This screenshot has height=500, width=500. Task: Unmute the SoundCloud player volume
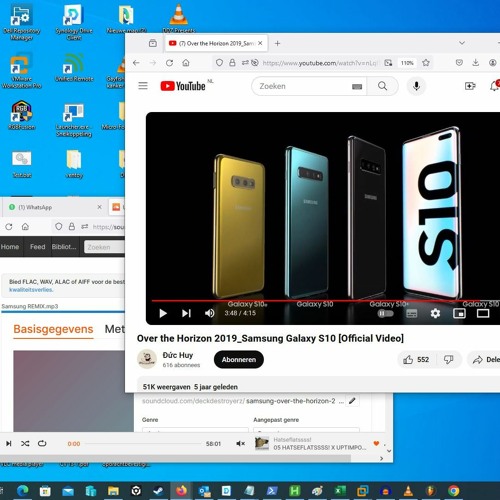tap(241, 444)
